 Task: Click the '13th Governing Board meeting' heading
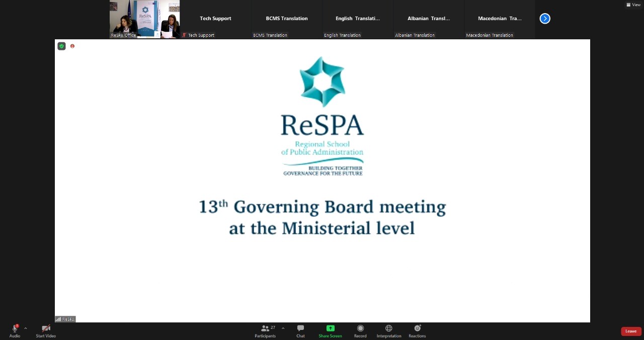pos(323,207)
